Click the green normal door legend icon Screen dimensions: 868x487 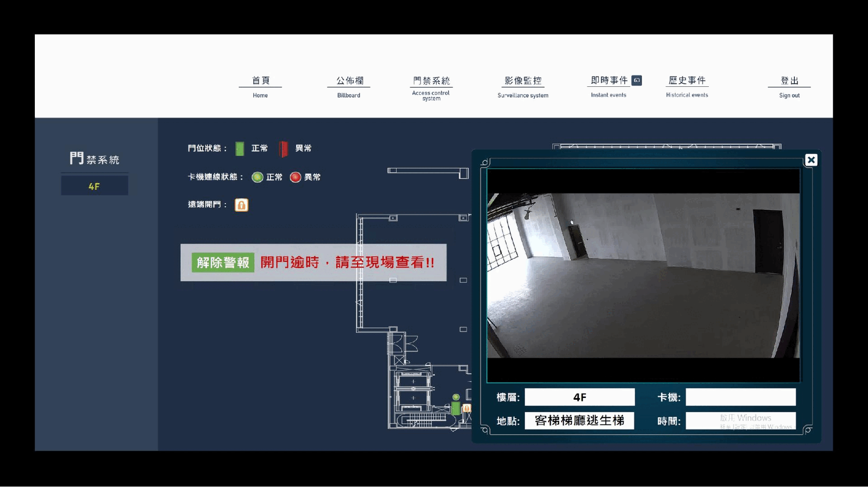pyautogui.click(x=240, y=148)
